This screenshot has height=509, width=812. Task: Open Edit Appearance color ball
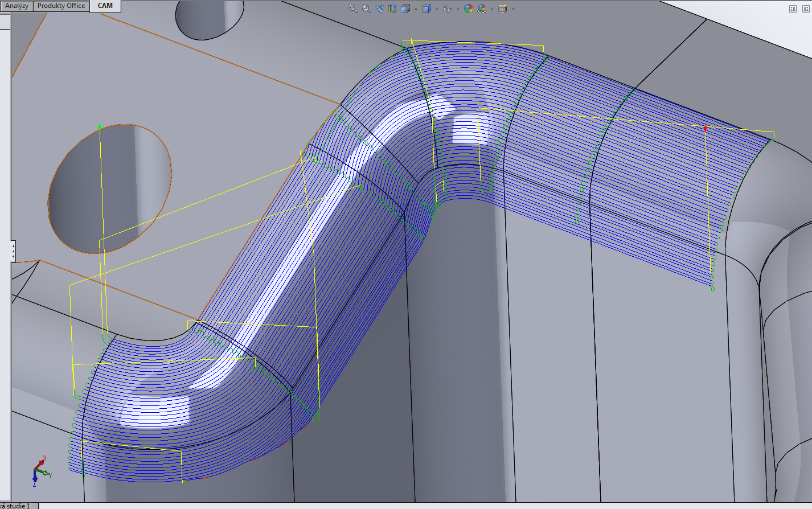pos(468,9)
